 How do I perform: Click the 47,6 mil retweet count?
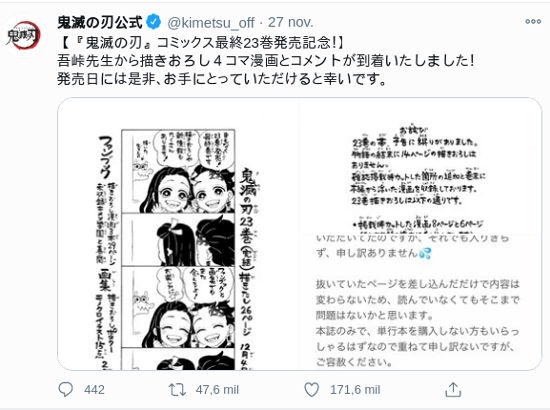click(x=217, y=390)
